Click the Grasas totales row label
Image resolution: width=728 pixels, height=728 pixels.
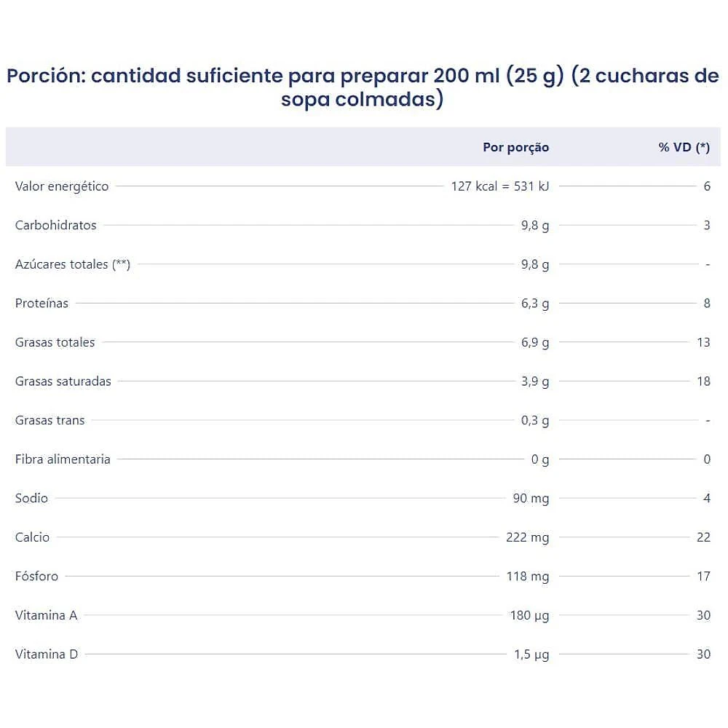click(x=55, y=342)
